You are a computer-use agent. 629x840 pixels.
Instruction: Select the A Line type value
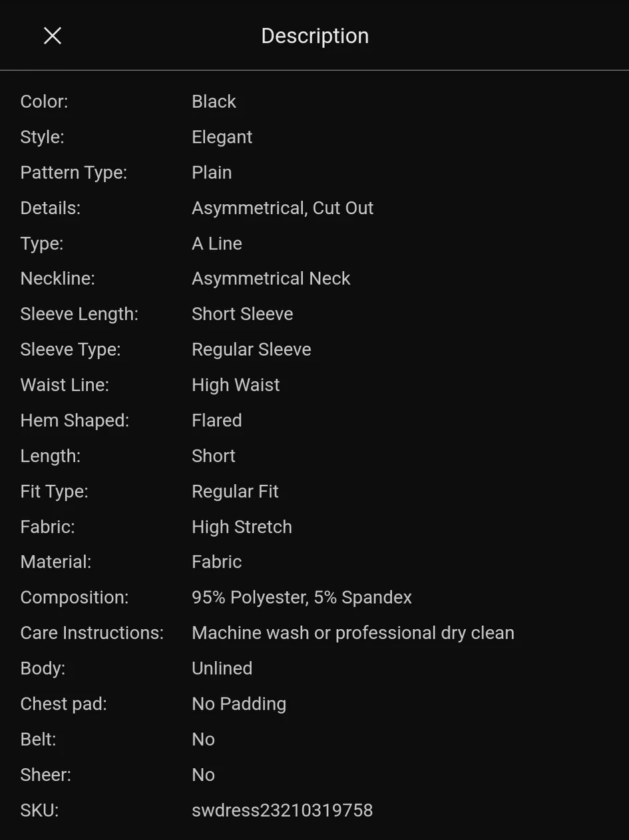(216, 243)
